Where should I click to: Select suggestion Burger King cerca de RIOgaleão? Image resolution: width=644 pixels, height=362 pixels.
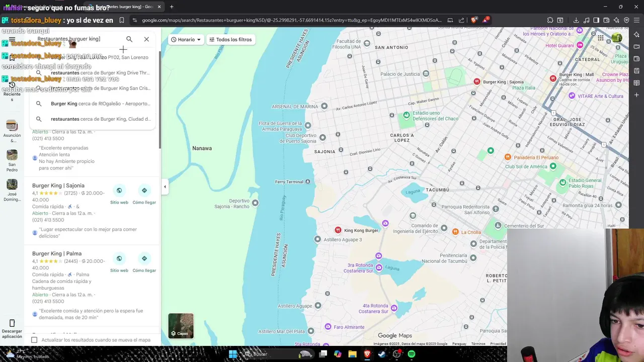93,104
